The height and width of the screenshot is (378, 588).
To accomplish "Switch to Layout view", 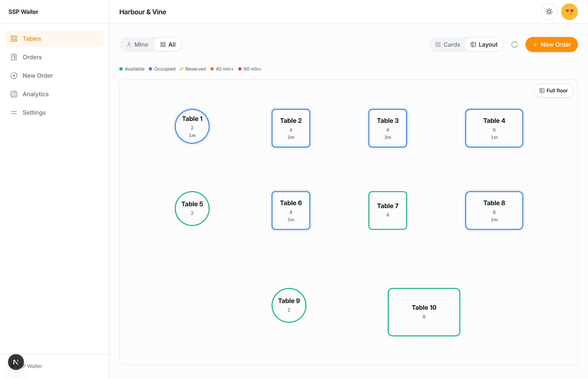I will click(484, 45).
